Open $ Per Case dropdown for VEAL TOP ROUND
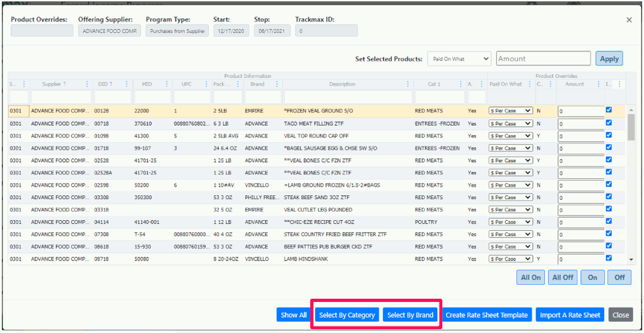The height and width of the screenshot is (333, 644). tap(511, 136)
